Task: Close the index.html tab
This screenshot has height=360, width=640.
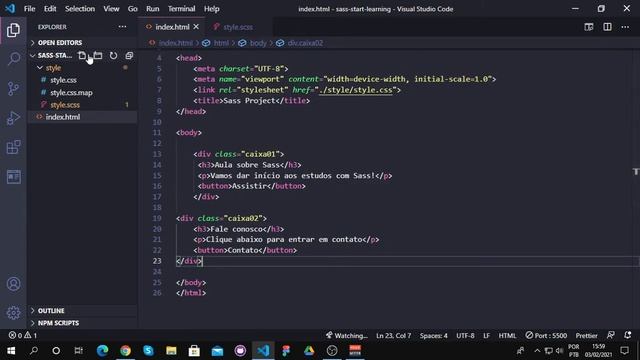Action: (196, 27)
